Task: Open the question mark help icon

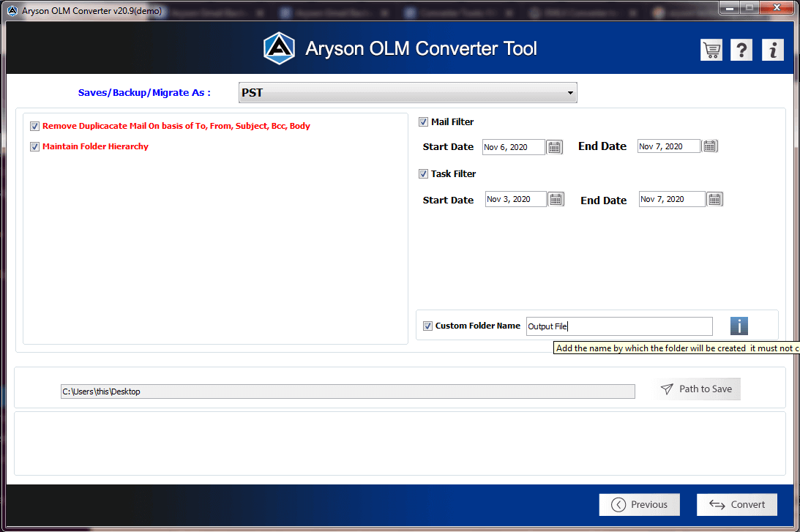Action: coord(741,50)
